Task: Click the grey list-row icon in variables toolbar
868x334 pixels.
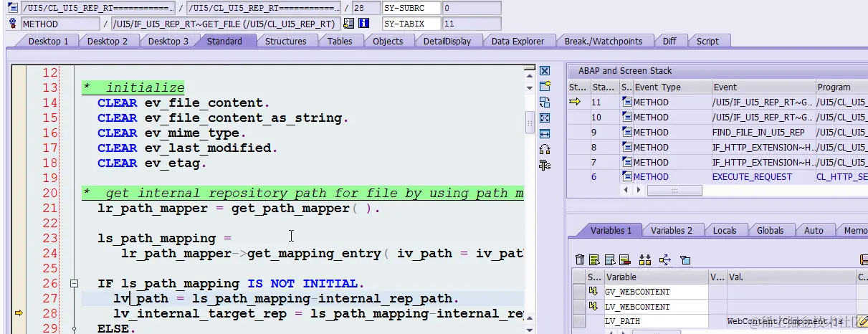Action: (x=609, y=259)
